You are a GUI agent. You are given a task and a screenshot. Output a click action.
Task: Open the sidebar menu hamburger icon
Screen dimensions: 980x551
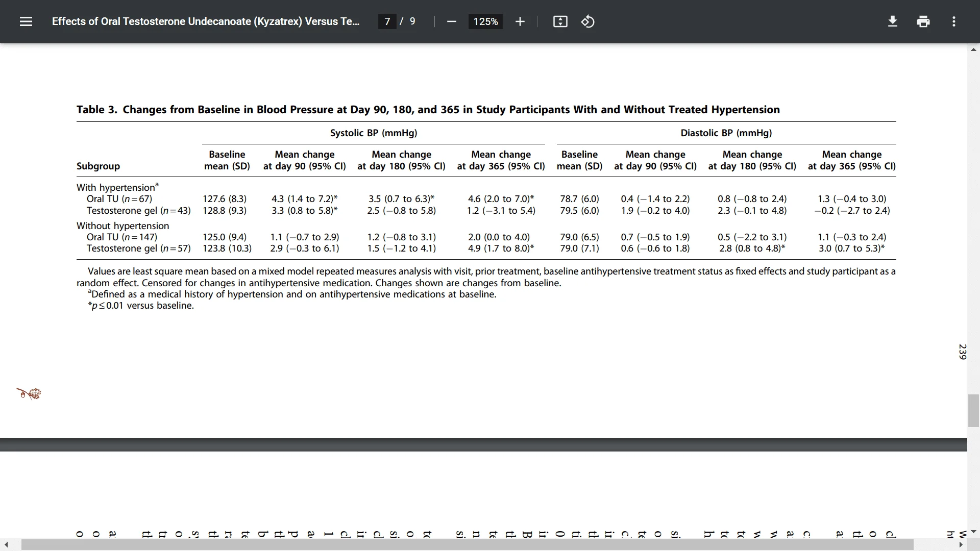coord(26,21)
